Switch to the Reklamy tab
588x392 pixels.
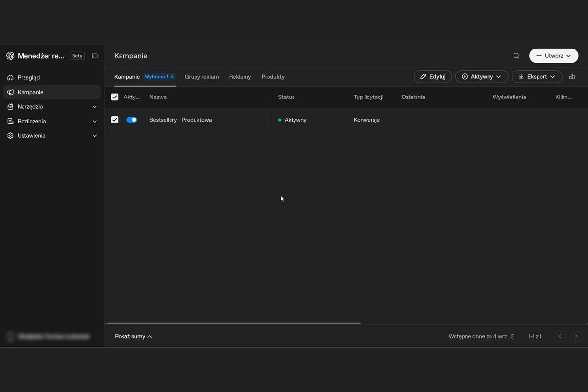coord(240,77)
